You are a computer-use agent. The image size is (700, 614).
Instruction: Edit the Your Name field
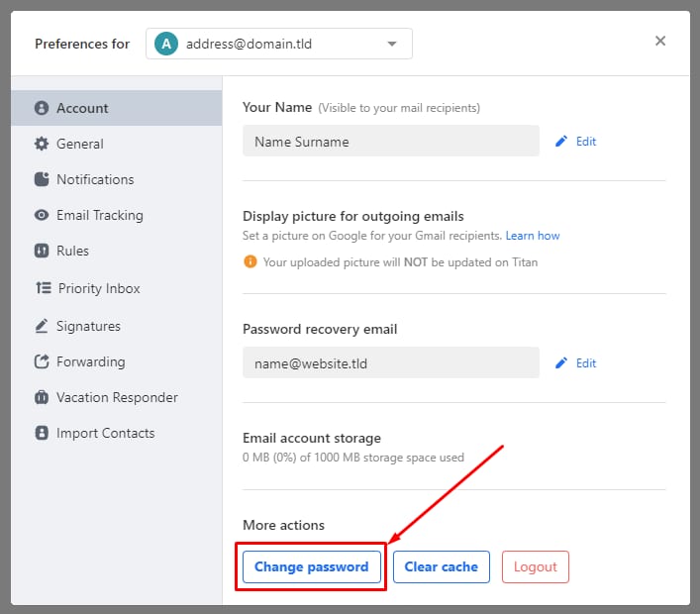[576, 142]
